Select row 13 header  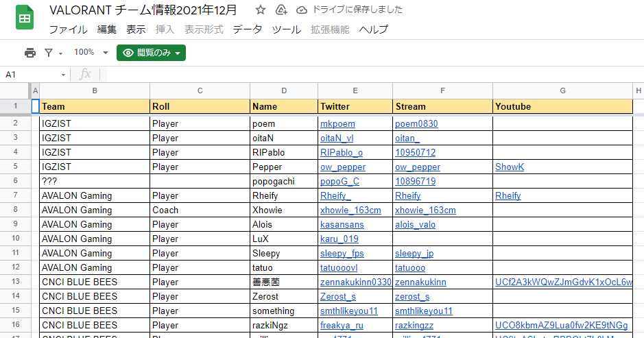(15, 281)
